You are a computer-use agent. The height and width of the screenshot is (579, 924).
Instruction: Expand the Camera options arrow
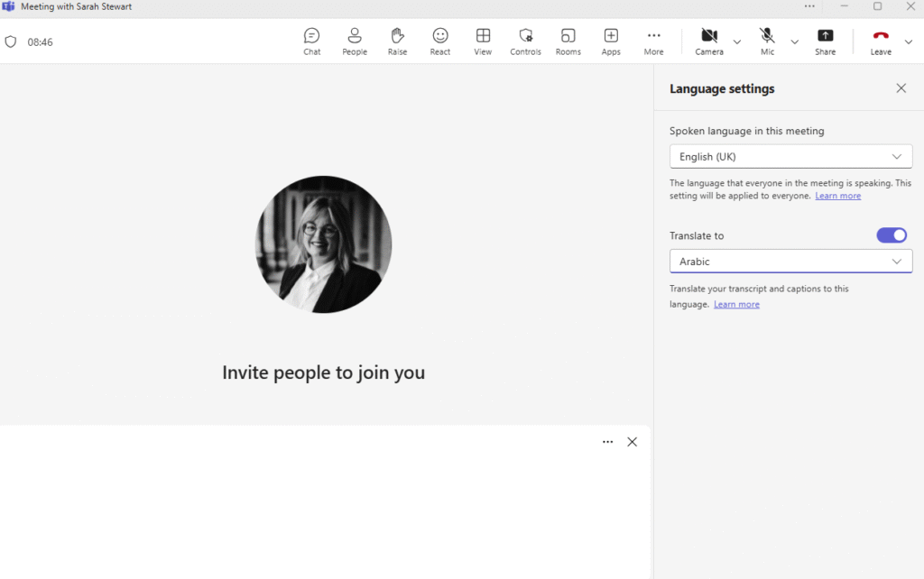(x=737, y=41)
